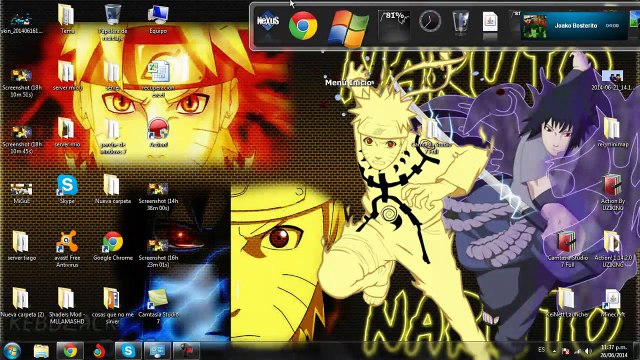Screen dimensions: 640x360
Task: Open the KeiNett Launcher folder
Action: 567,303
